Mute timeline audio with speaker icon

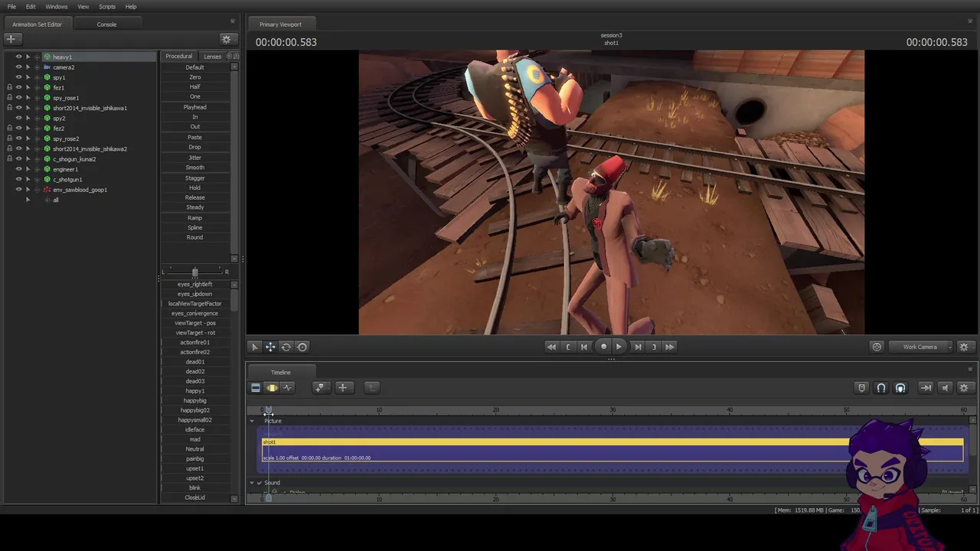tap(945, 388)
